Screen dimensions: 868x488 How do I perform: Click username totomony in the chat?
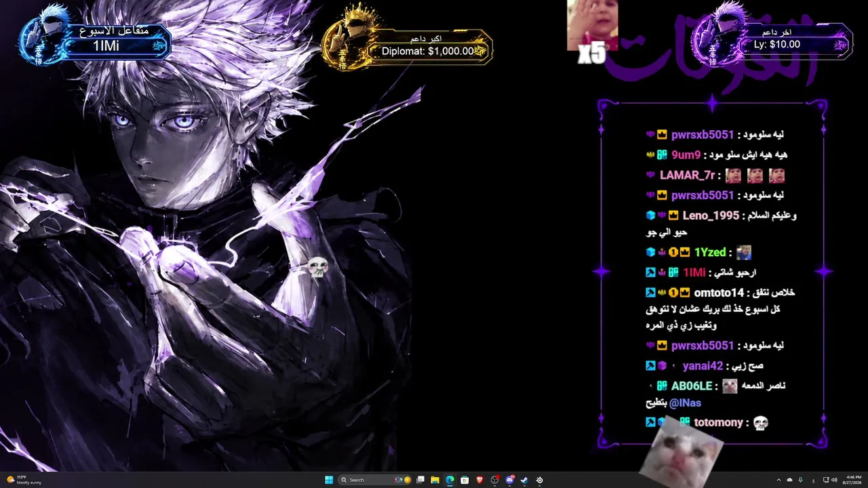coord(719,423)
